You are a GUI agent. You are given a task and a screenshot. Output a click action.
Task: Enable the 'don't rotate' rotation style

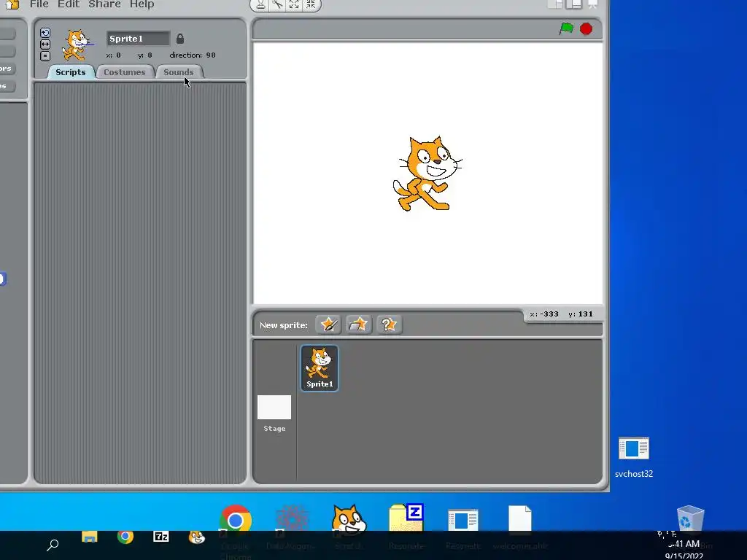point(45,55)
